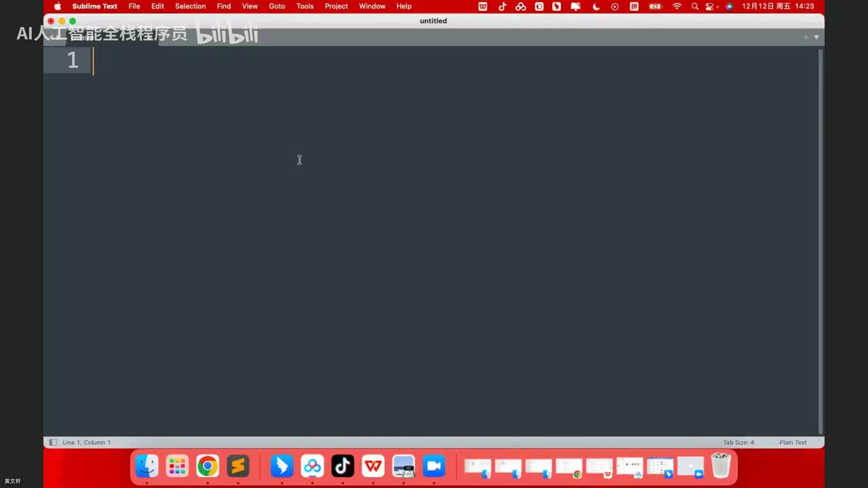868x488 pixels.
Task: Open the Apple menu
Action: pyautogui.click(x=58, y=6)
